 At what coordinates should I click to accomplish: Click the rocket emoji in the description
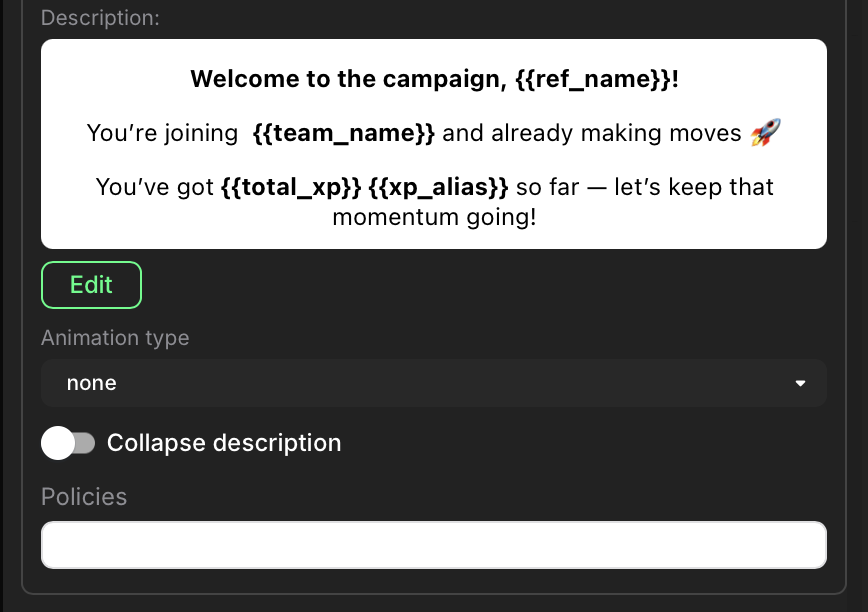coord(764,133)
